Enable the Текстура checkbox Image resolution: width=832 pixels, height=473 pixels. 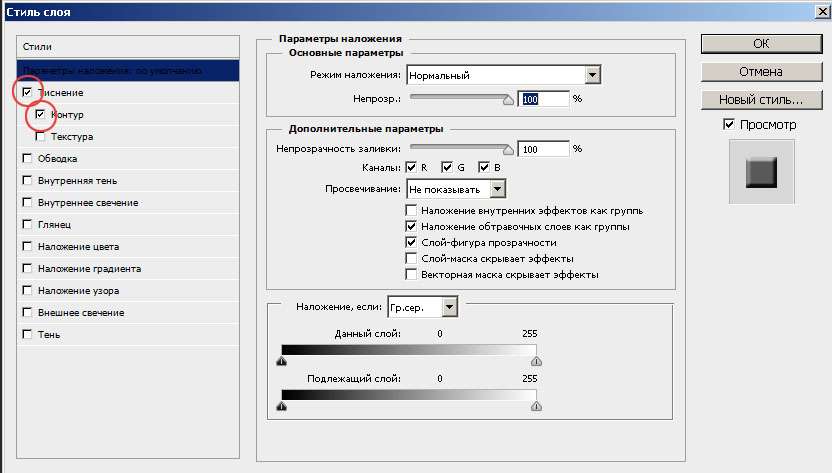click(40, 136)
